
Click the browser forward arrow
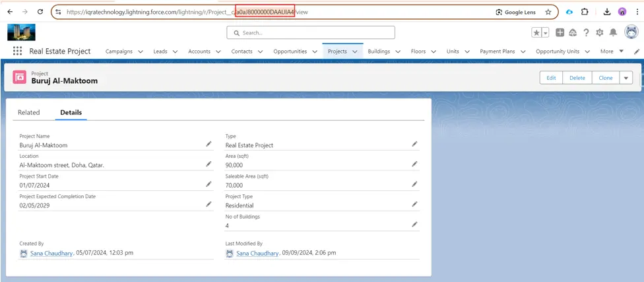[x=25, y=12]
